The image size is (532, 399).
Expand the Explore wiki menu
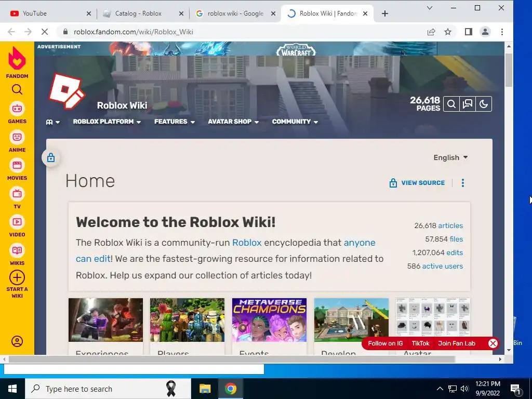(53, 122)
